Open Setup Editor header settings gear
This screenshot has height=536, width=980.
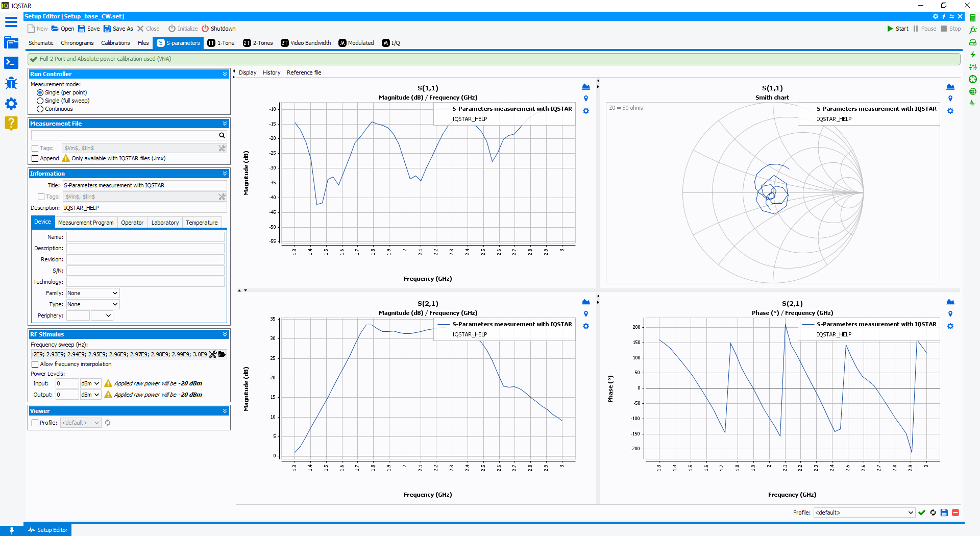936,16
